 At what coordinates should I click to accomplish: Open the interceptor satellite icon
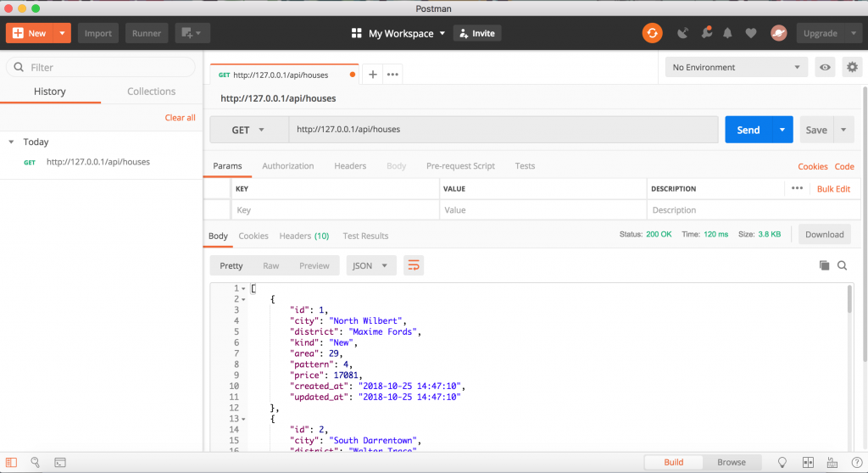click(x=682, y=33)
